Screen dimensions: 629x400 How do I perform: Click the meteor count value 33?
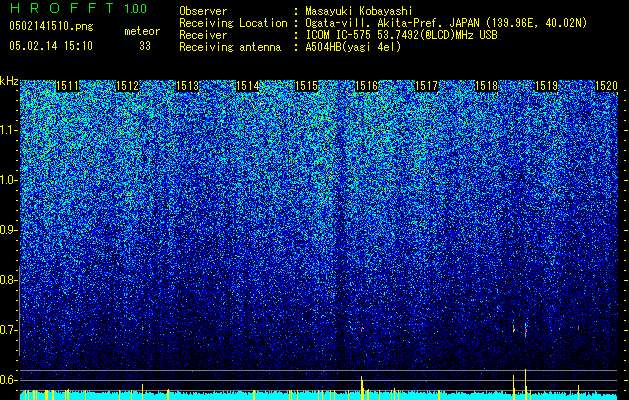point(145,46)
